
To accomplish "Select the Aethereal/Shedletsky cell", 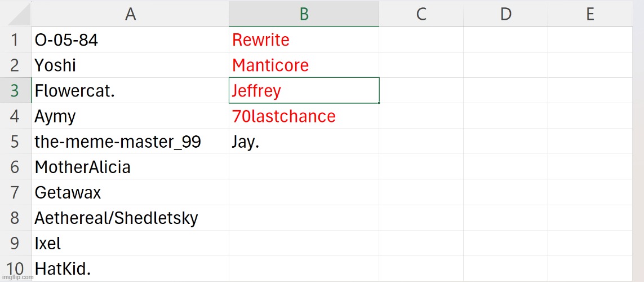I will (x=130, y=218).
